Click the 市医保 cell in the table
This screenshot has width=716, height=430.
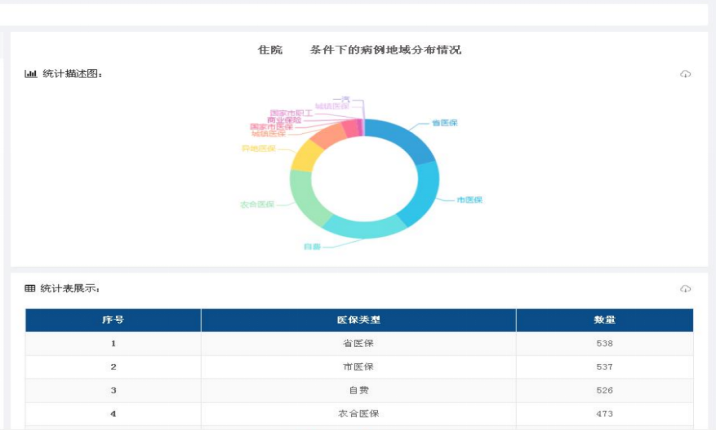[358, 367]
